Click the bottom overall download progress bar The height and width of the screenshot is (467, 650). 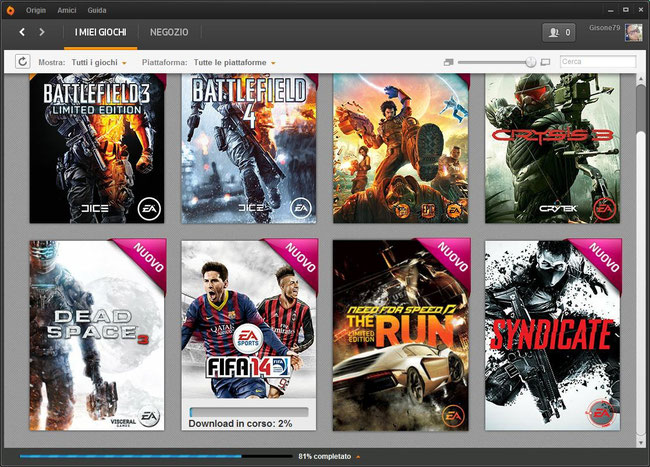tap(156, 456)
